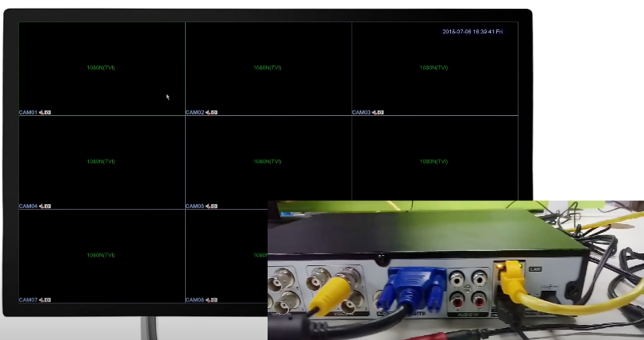Click the record status icon beside CAM01
644x340 pixels.
coord(48,113)
